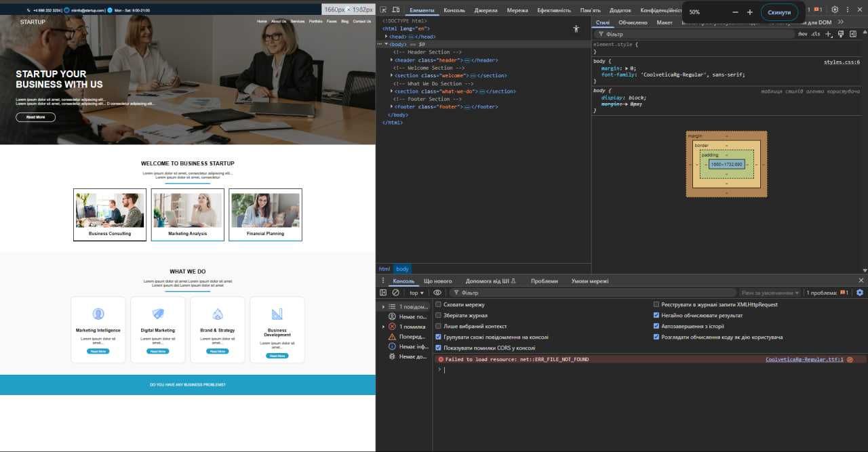
Task: Collapse the body element node
Action: point(387,44)
